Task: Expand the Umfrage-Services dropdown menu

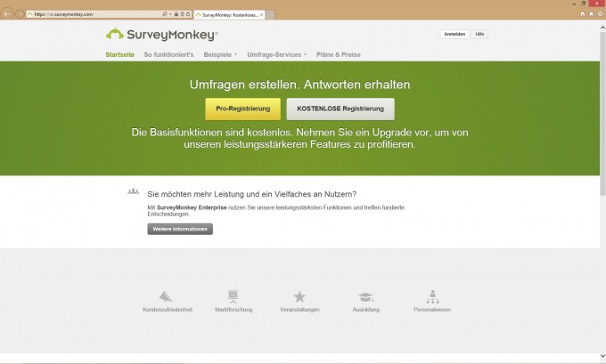Action: [x=277, y=55]
